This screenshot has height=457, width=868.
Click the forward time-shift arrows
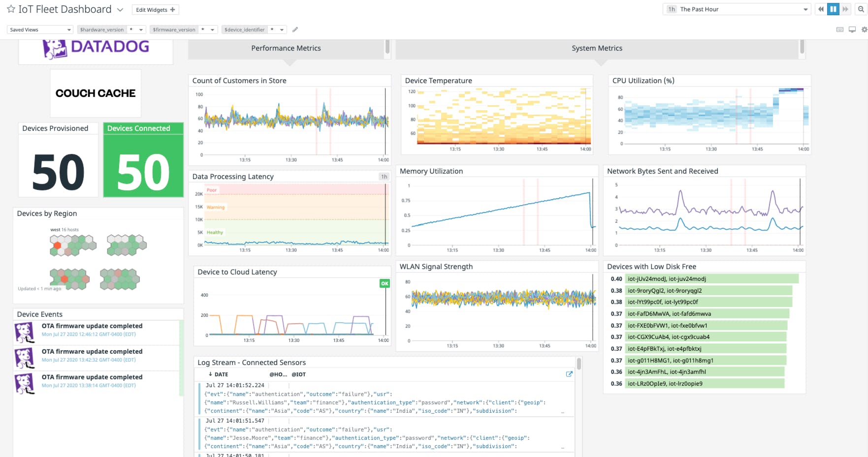coord(845,9)
